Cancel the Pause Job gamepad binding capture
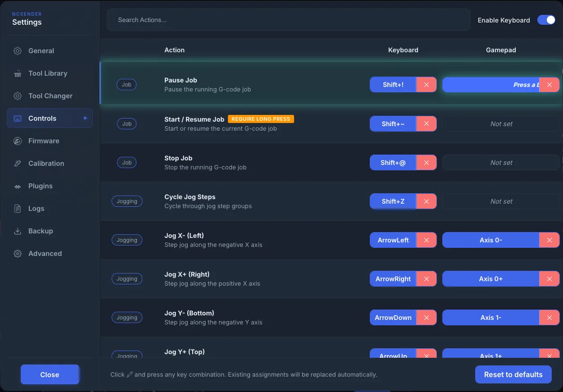 tap(549, 85)
